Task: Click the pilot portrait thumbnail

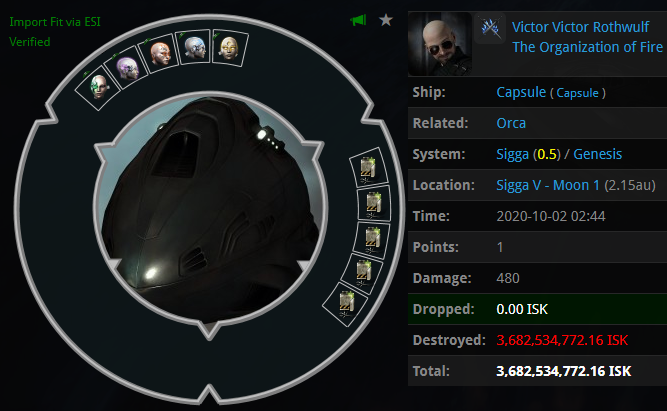Action: point(440,44)
